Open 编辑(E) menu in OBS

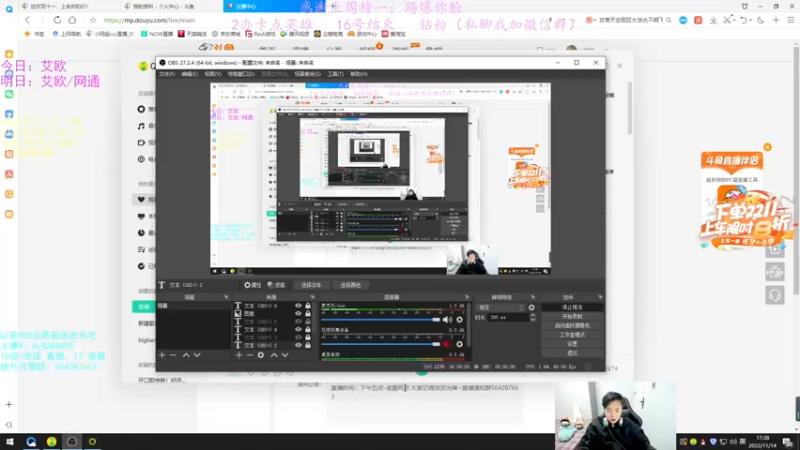[189, 74]
